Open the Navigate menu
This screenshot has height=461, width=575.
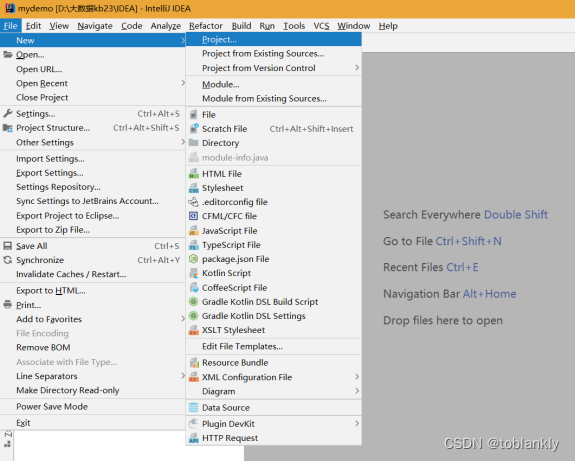click(x=95, y=26)
